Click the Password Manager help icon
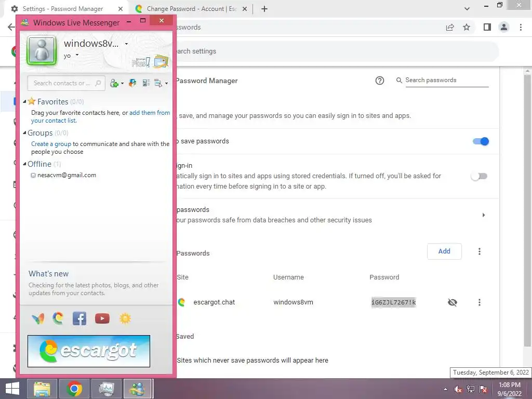The image size is (532, 399). [380, 81]
